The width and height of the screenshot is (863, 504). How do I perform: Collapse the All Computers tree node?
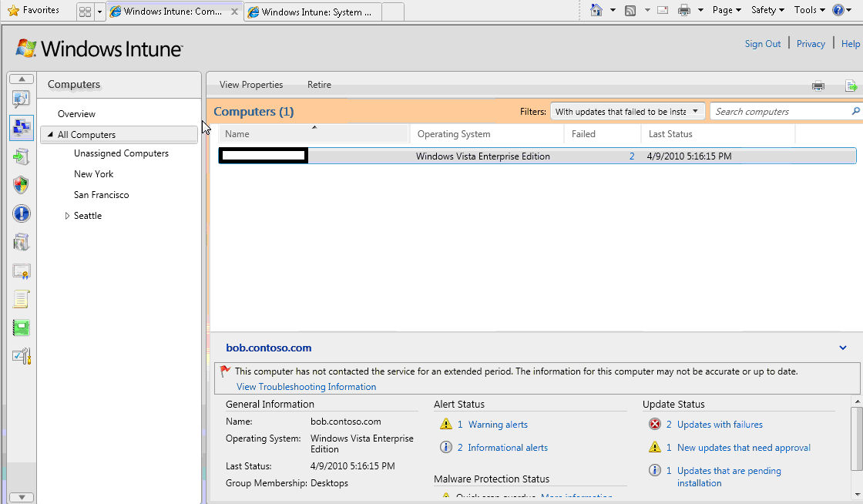point(51,134)
